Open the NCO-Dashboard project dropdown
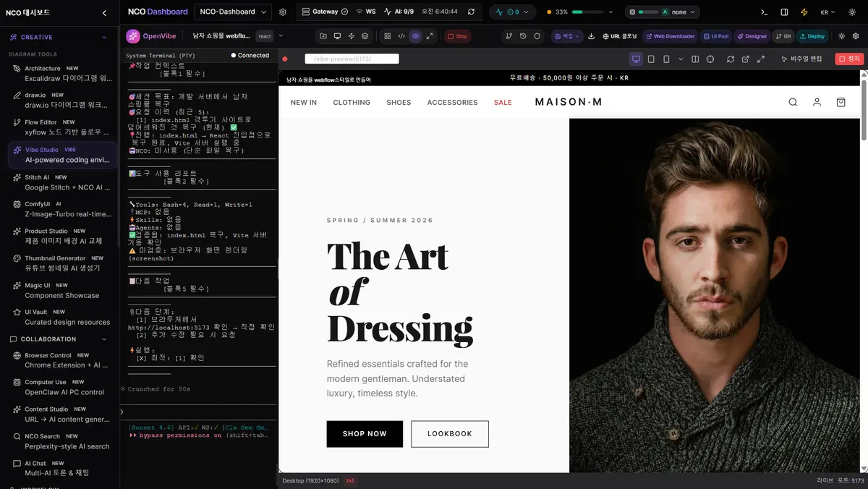The height and width of the screenshot is (489, 868). (232, 12)
